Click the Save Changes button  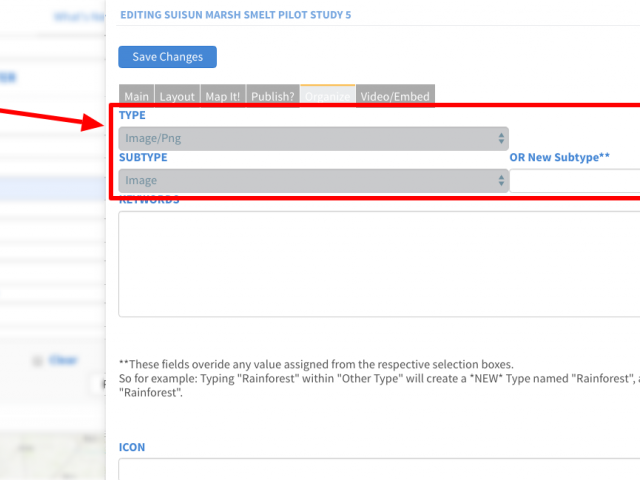pyautogui.click(x=167, y=57)
